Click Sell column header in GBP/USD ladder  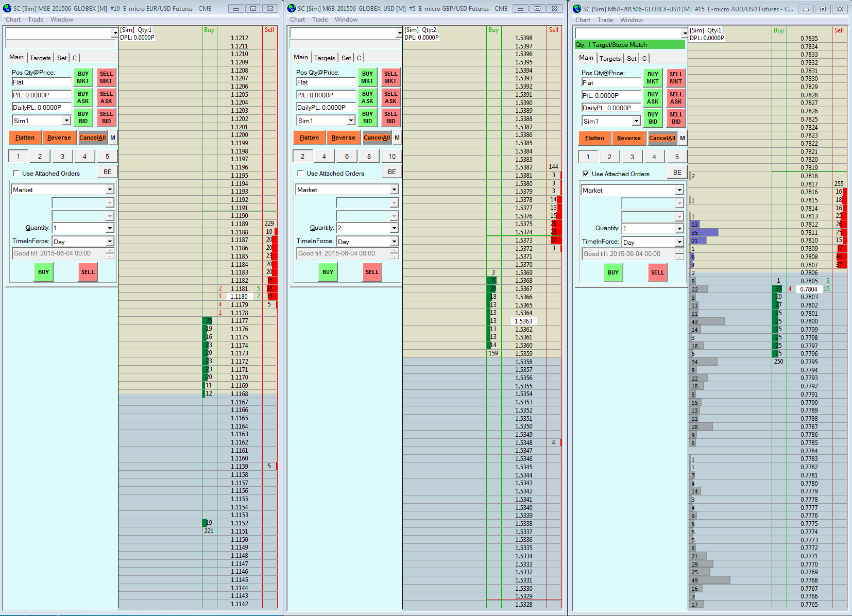point(554,30)
